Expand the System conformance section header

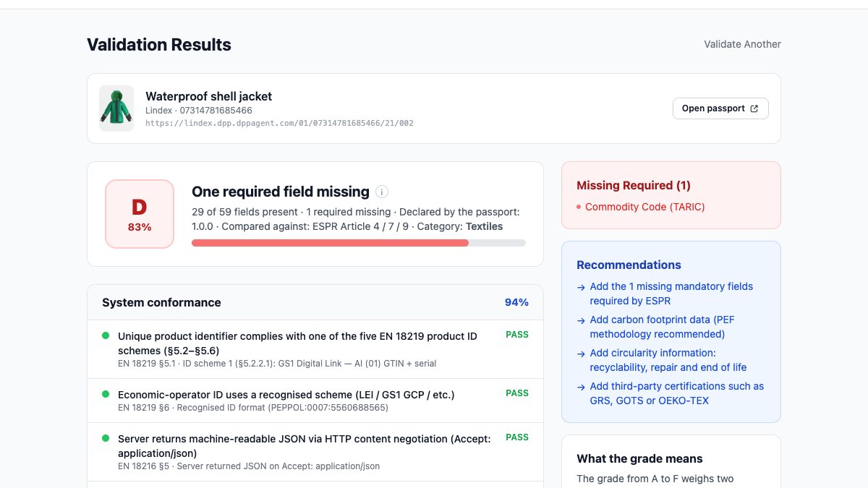click(x=315, y=302)
